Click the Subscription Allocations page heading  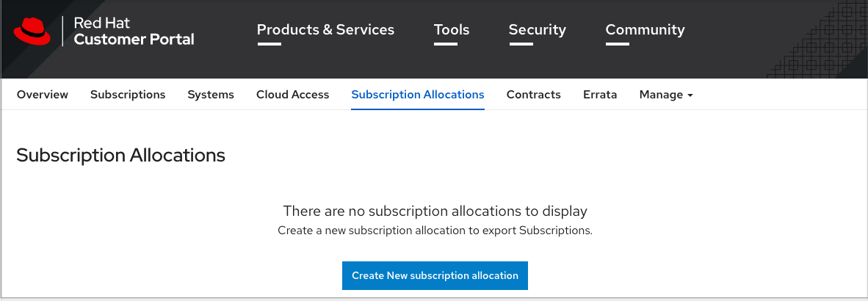pos(120,155)
